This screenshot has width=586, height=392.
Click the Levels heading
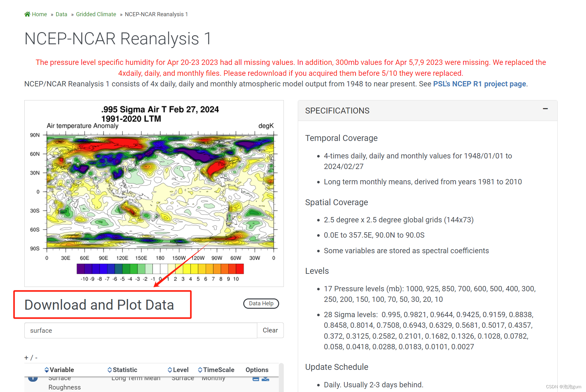[317, 271]
